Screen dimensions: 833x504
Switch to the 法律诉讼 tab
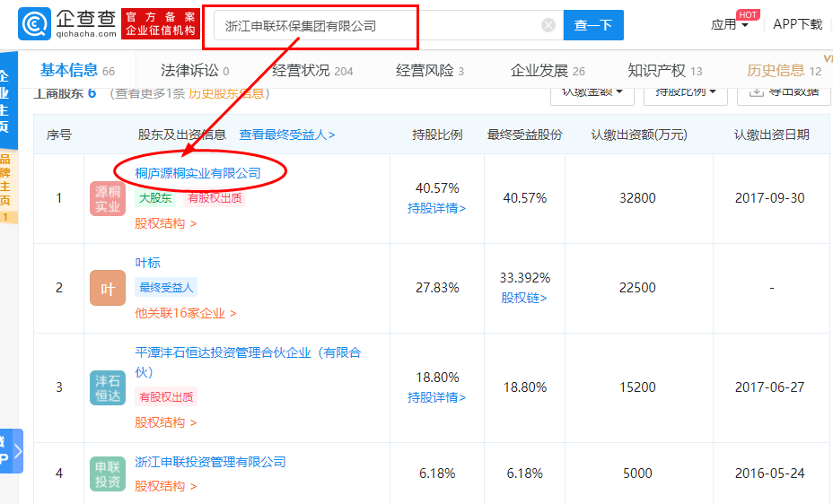coord(195,70)
